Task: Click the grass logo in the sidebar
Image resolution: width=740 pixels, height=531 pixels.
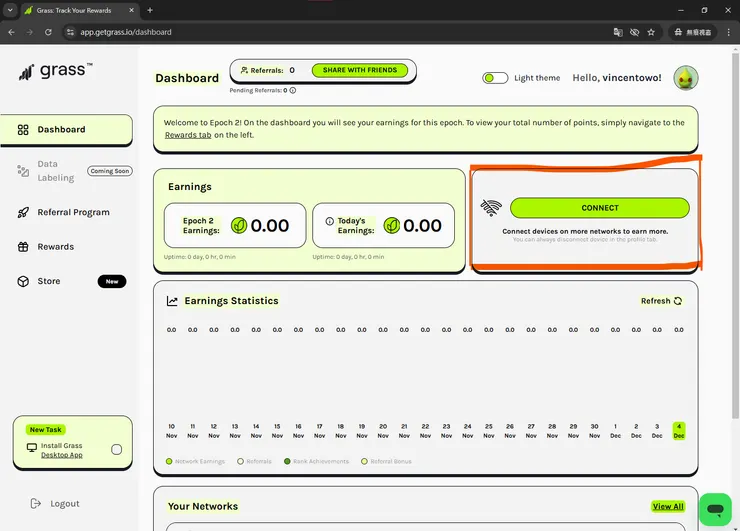Action: coord(55,71)
